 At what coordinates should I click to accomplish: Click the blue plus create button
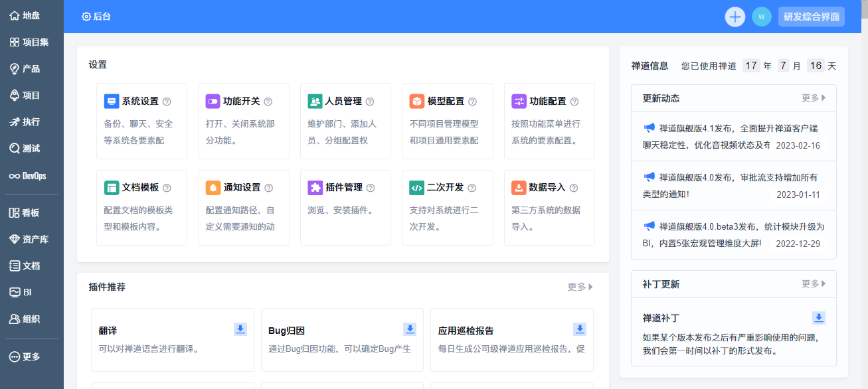tap(735, 17)
